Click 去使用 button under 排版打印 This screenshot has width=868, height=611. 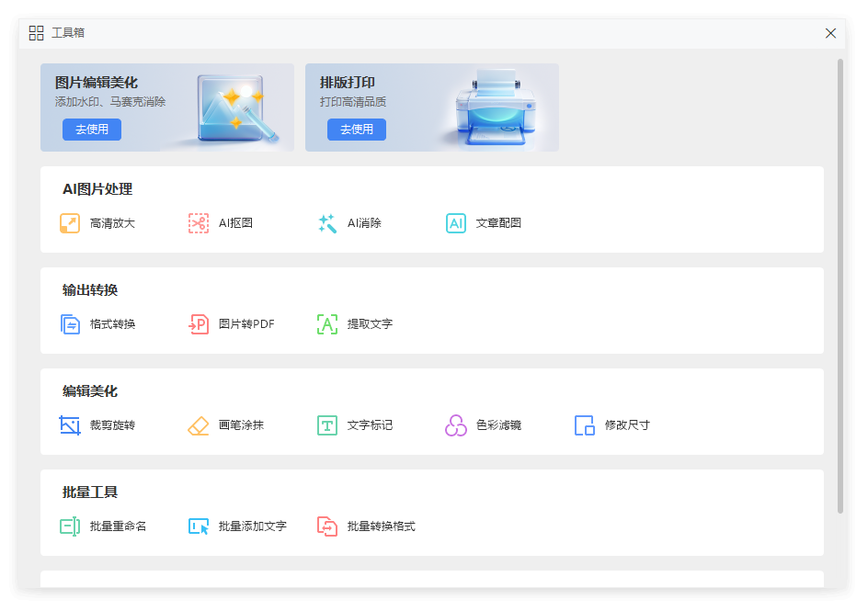pyautogui.click(x=357, y=130)
